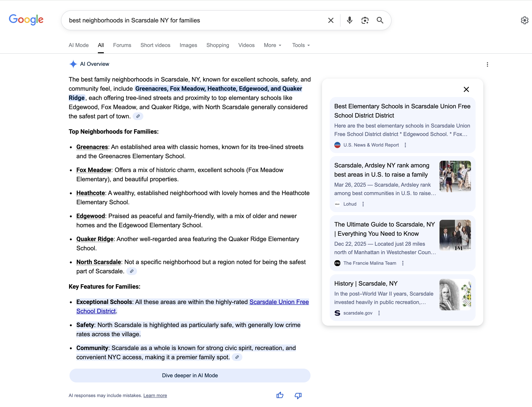Click inside the Google search input field

click(x=194, y=20)
